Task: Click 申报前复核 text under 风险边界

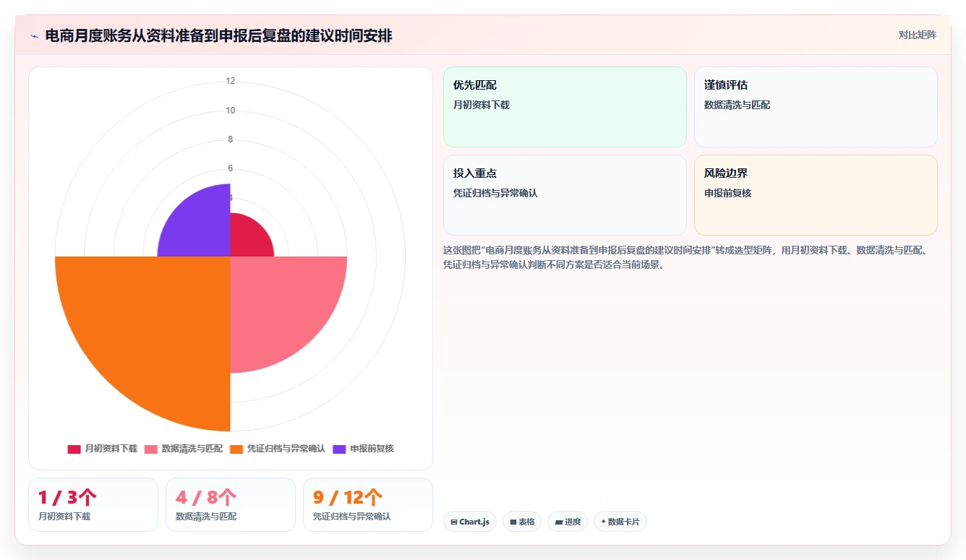Action: pos(727,193)
